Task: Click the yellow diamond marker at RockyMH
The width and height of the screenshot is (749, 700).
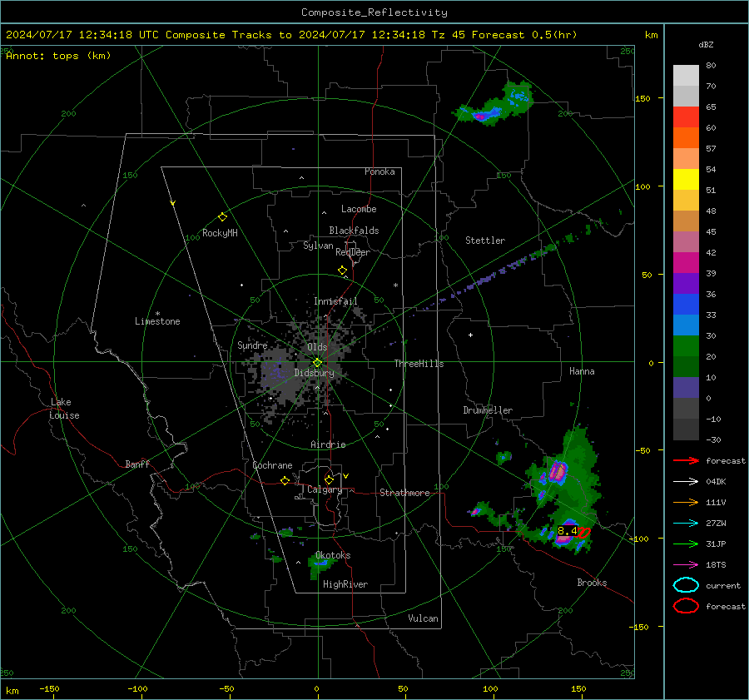Action: click(222, 217)
